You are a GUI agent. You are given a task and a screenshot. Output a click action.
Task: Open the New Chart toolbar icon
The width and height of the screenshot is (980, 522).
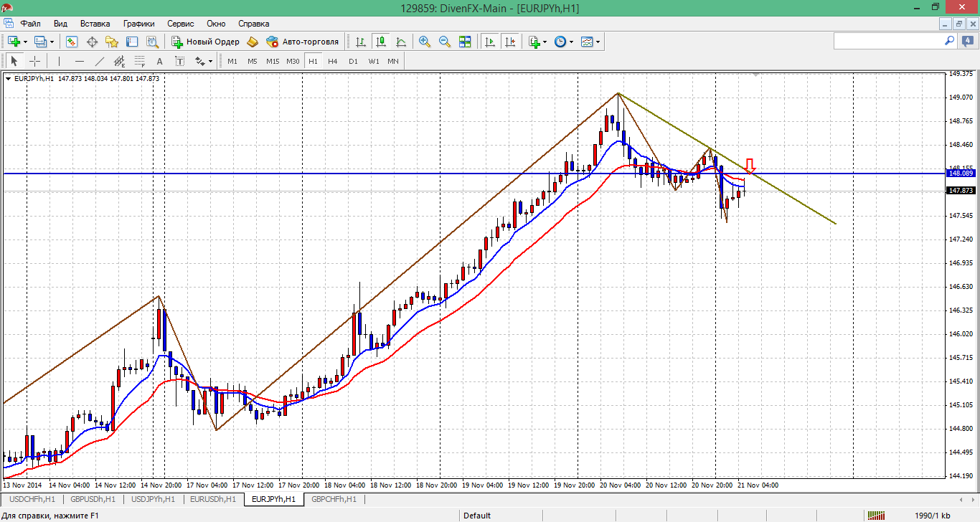point(14,42)
